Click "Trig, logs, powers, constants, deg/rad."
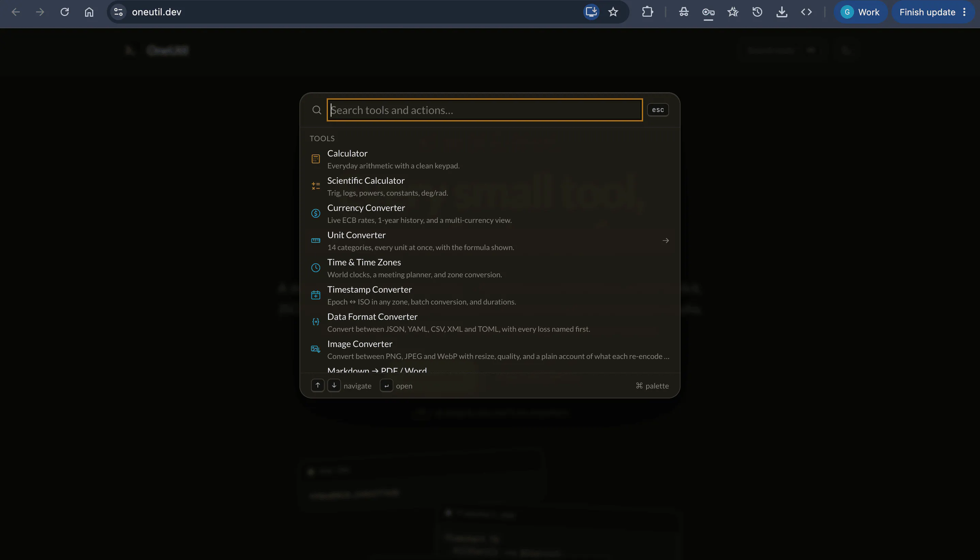Viewport: 980px width, 560px height. [x=387, y=193]
